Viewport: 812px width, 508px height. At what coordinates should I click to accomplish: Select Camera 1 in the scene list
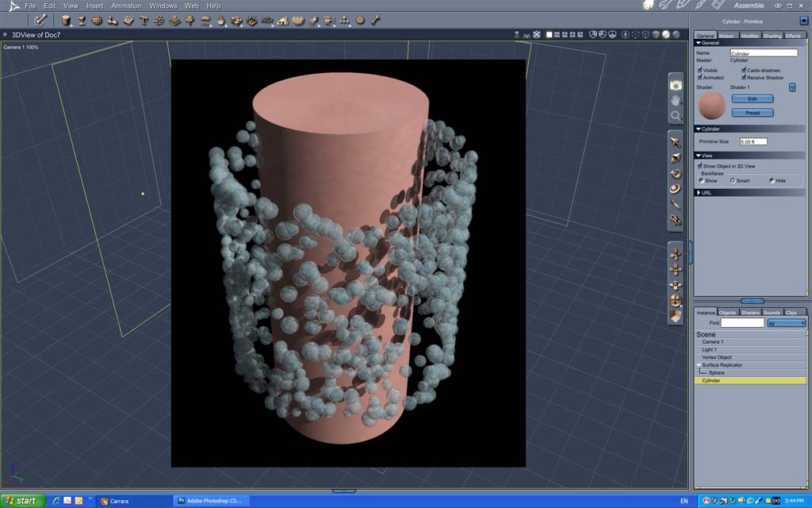point(750,342)
